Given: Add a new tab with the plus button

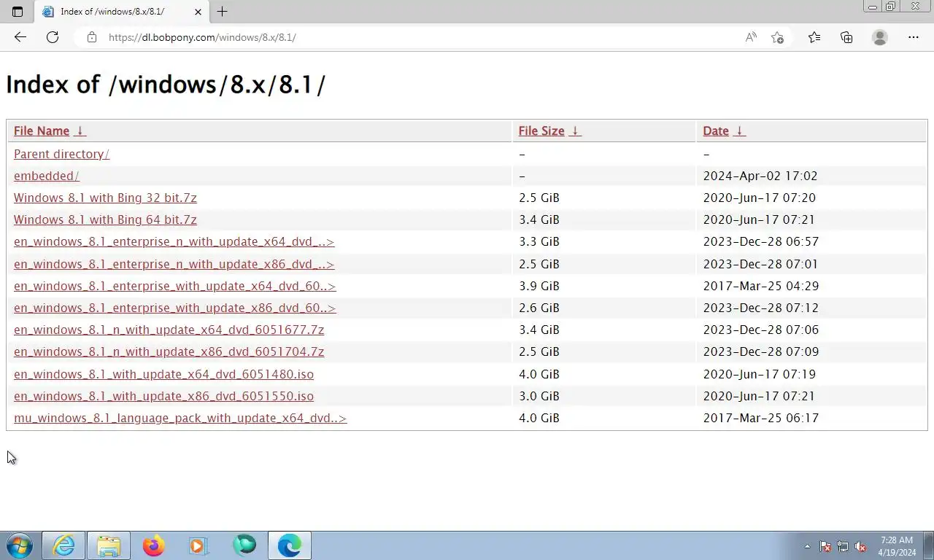Looking at the screenshot, I should [x=222, y=12].
